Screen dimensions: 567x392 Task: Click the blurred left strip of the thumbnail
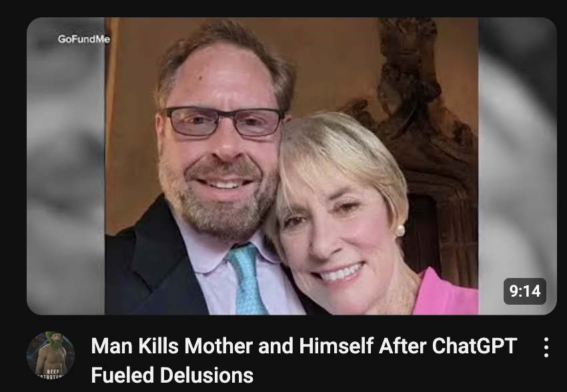tap(65, 166)
